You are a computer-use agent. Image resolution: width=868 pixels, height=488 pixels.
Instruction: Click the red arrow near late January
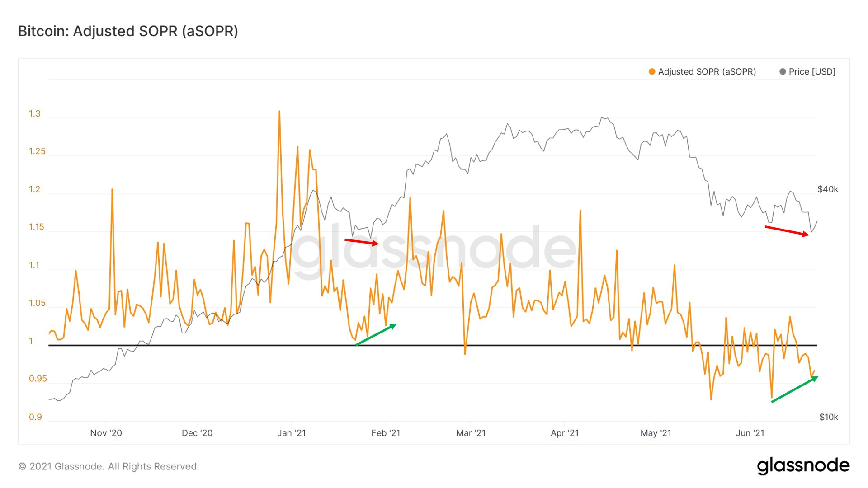(361, 242)
